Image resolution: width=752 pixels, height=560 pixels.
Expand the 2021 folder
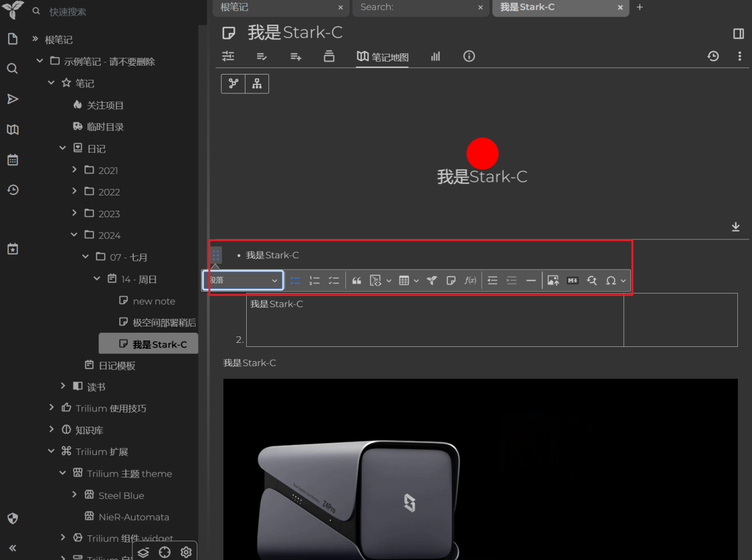point(75,170)
